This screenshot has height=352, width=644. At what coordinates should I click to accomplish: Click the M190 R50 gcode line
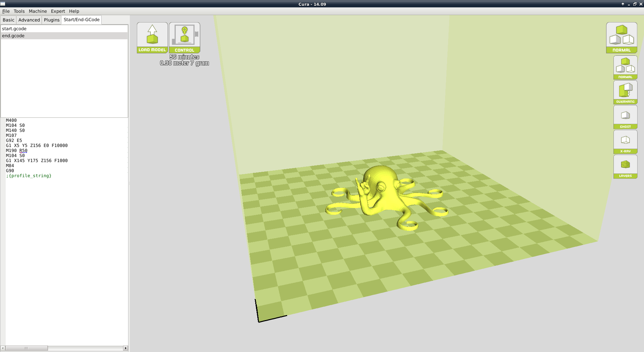[x=16, y=150]
